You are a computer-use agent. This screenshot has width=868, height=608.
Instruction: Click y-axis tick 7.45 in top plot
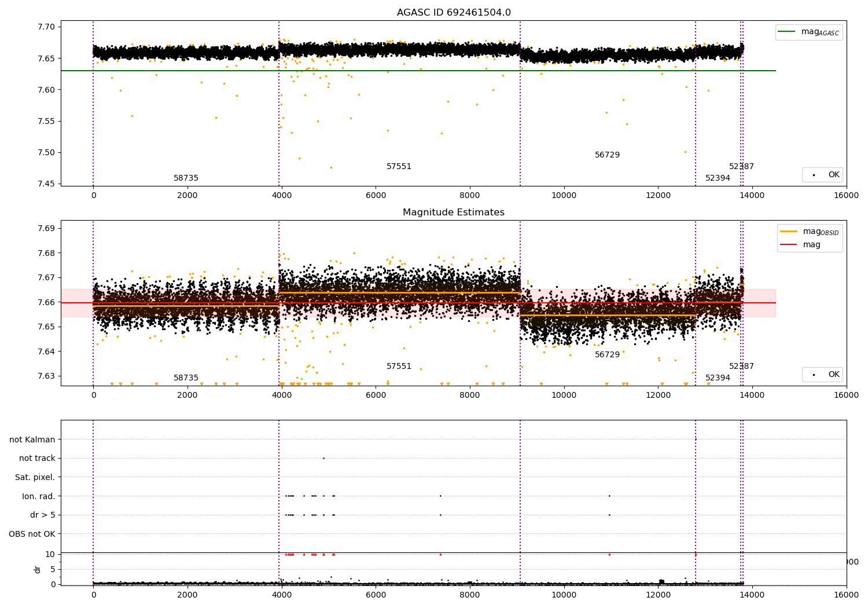(46, 184)
